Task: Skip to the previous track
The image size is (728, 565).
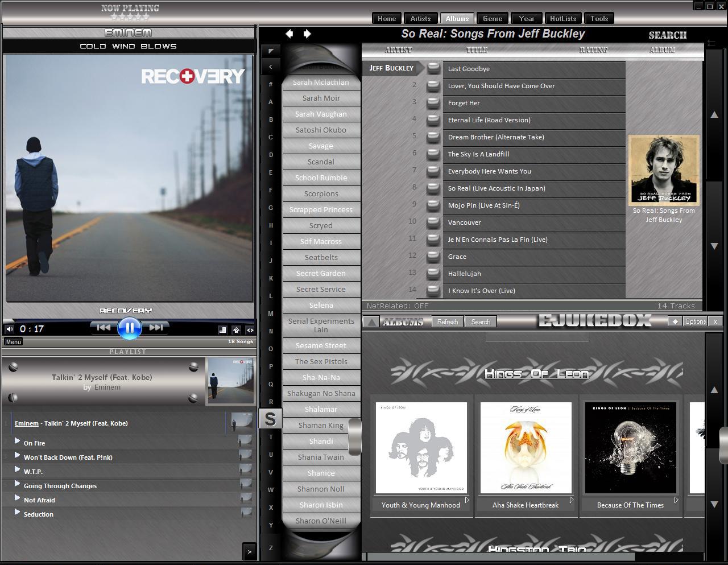Action: 104,327
